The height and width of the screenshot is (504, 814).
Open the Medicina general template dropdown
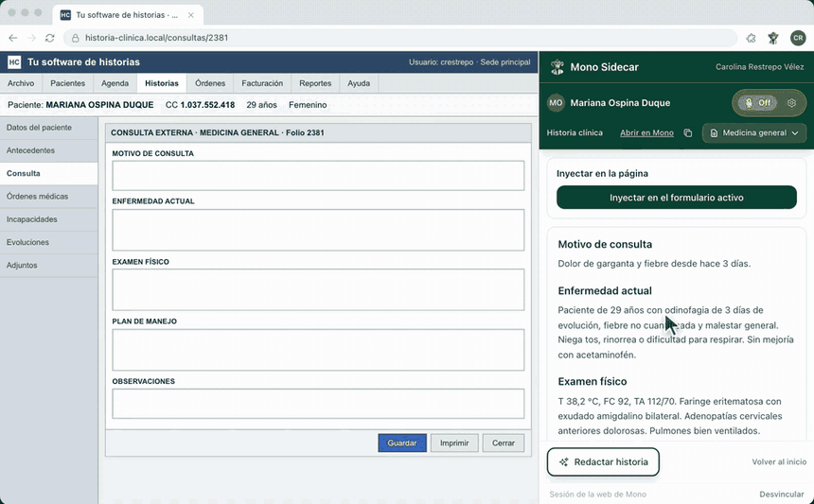coord(754,132)
